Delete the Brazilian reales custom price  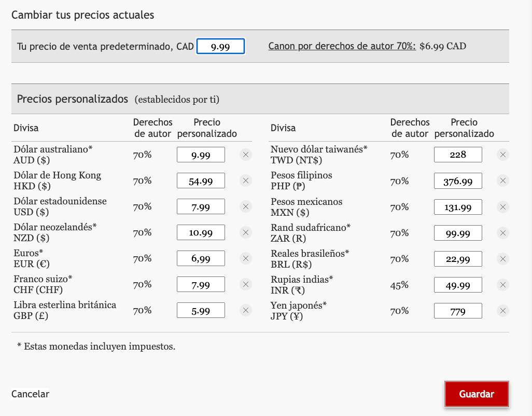pos(502,258)
